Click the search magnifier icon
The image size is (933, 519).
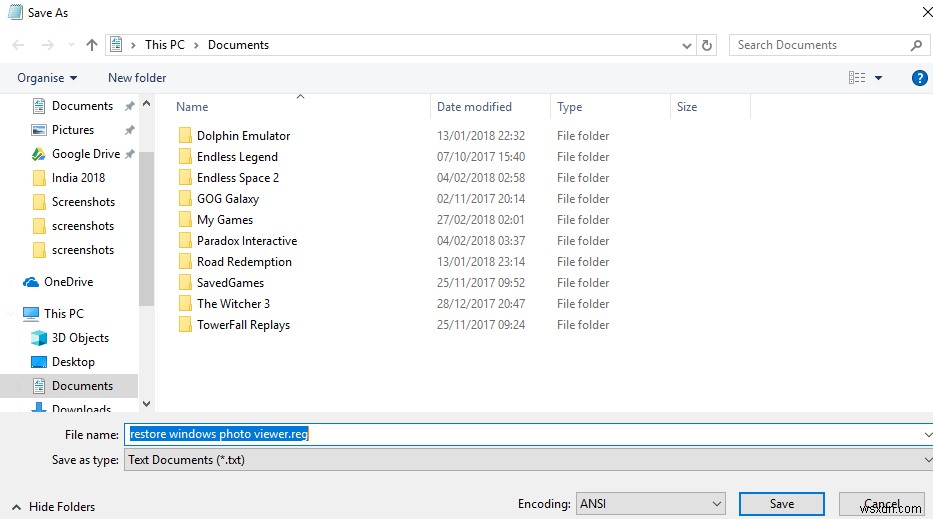[x=916, y=45]
